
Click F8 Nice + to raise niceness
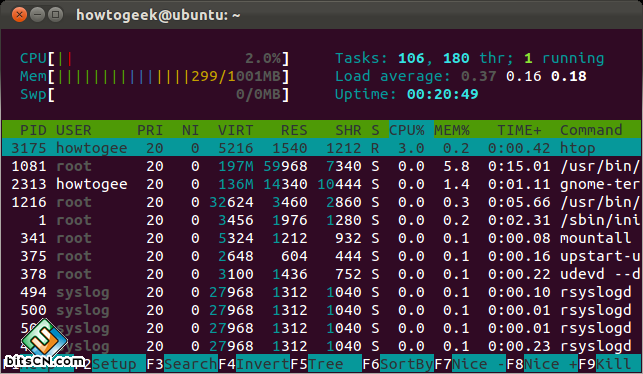pyautogui.click(x=542, y=364)
